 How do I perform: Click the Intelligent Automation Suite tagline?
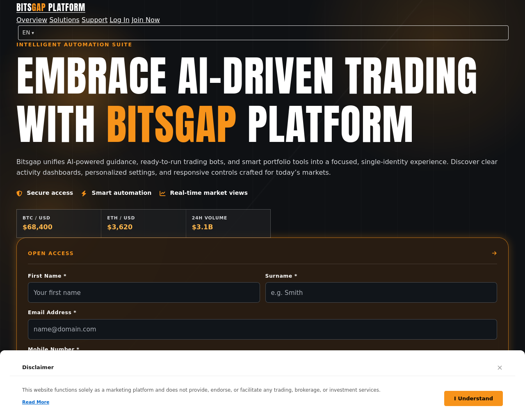coord(74,45)
